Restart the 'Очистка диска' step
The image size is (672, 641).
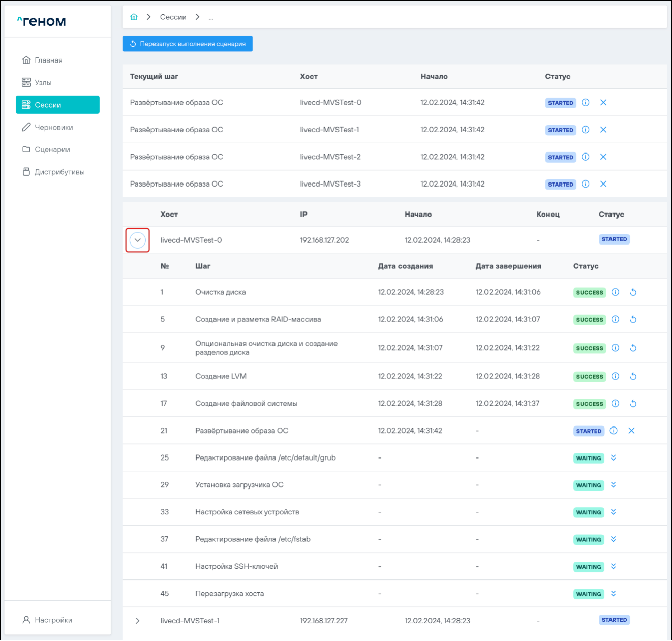[x=633, y=292]
